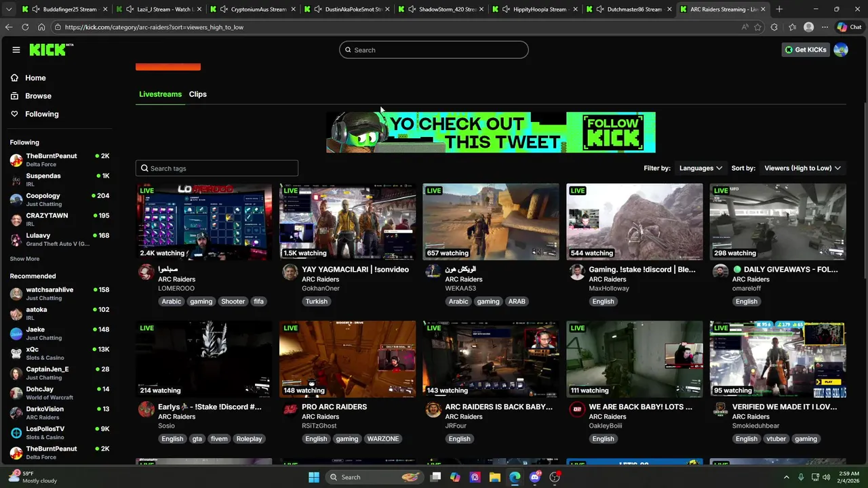Open the user profile avatar menu

841,49
